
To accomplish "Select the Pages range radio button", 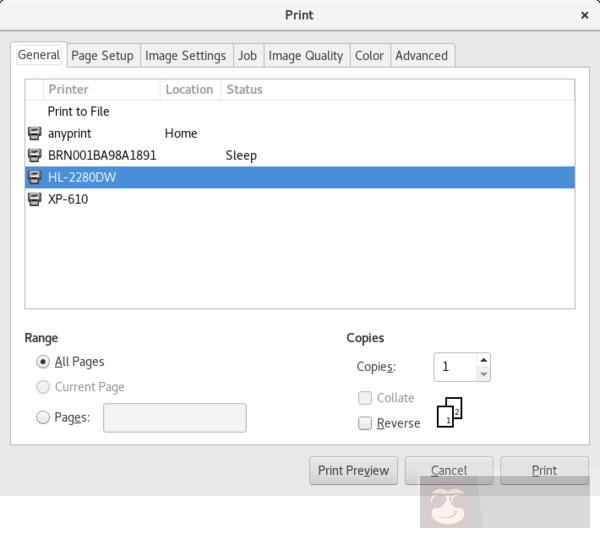I will 43,418.
